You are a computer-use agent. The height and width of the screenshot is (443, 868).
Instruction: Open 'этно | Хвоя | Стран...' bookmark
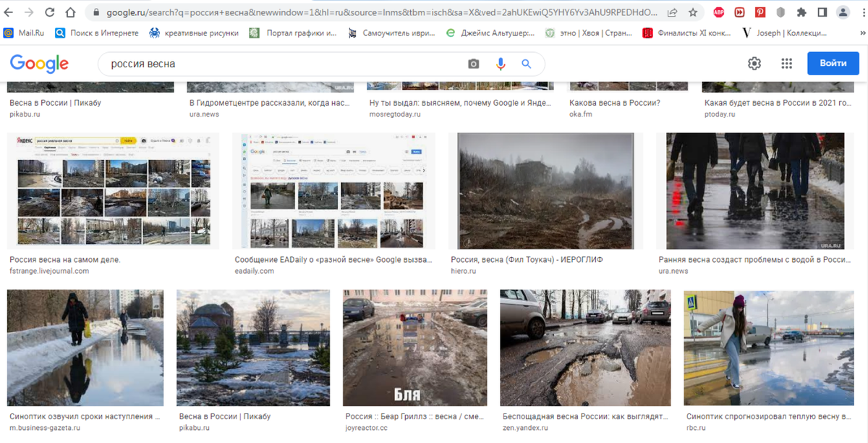(589, 33)
